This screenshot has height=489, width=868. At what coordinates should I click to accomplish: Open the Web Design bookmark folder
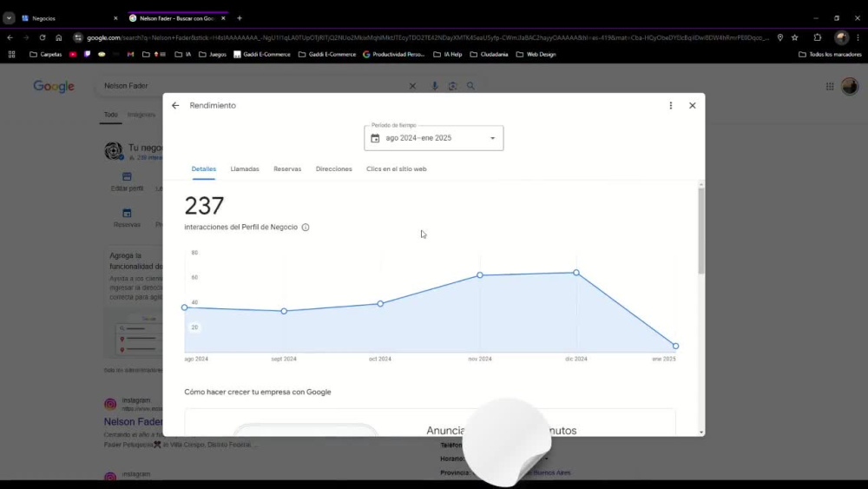tap(536, 54)
